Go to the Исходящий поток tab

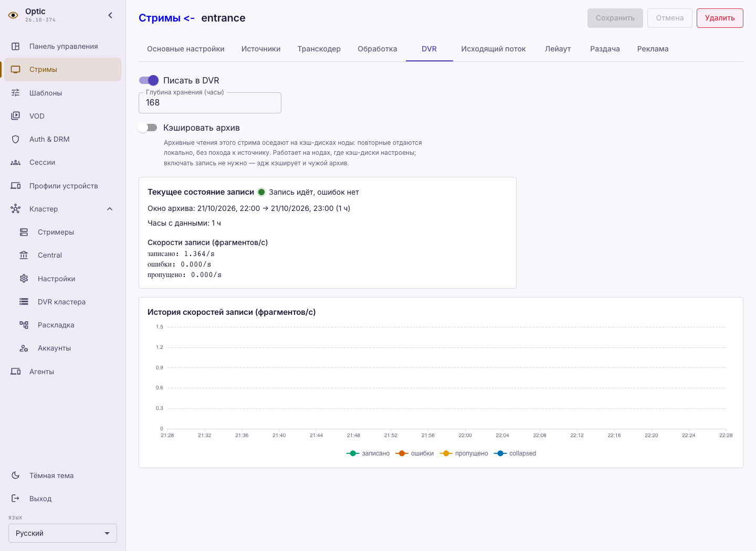pos(493,49)
